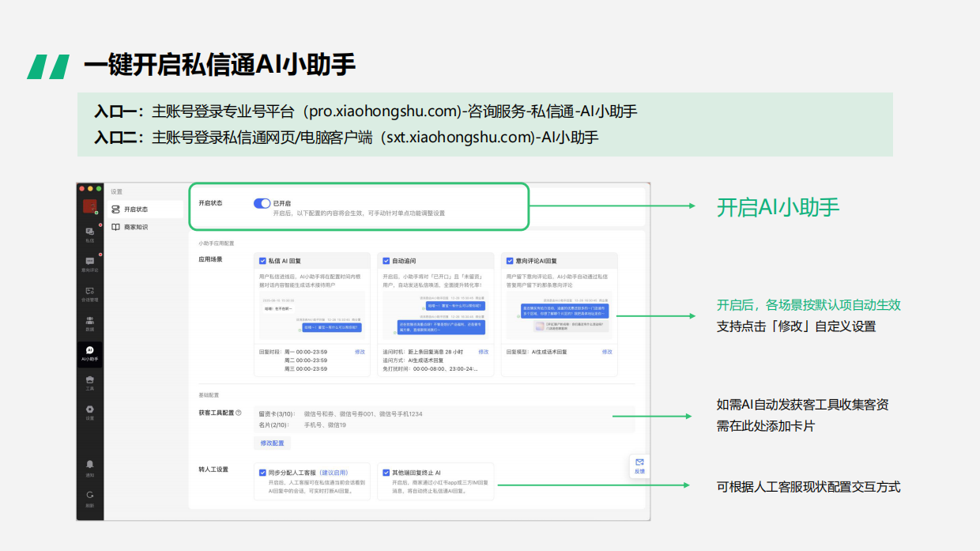Click 修改 in 自动追问 card
Image resolution: width=980 pixels, height=551 pixels.
(484, 351)
